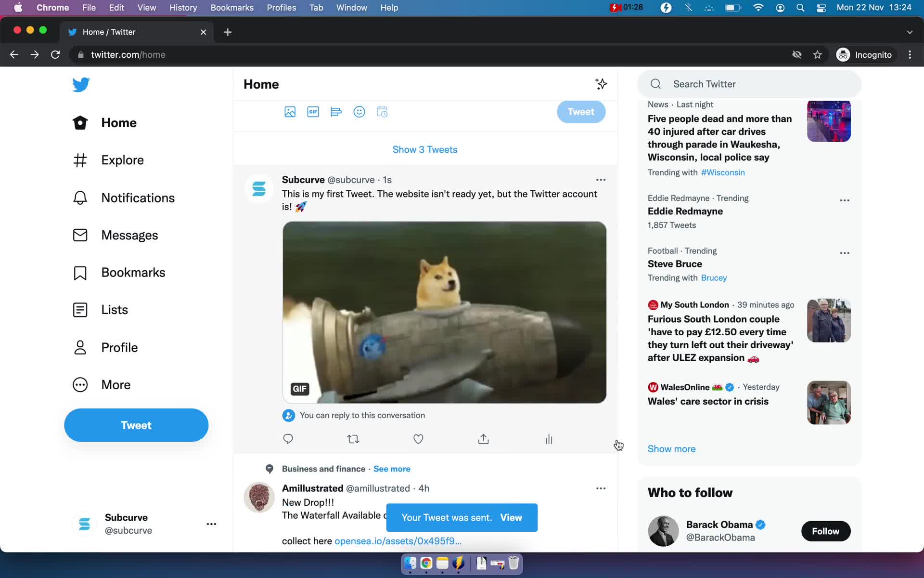Open the View menu
Screen dimensions: 924x578
(146, 8)
